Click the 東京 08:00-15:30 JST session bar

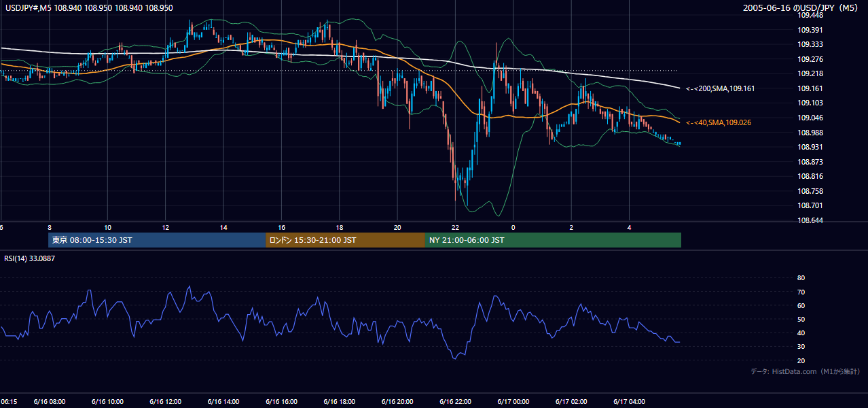[x=157, y=240]
